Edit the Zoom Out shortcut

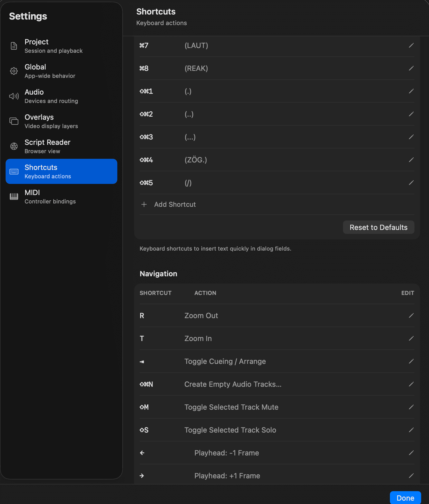click(411, 315)
